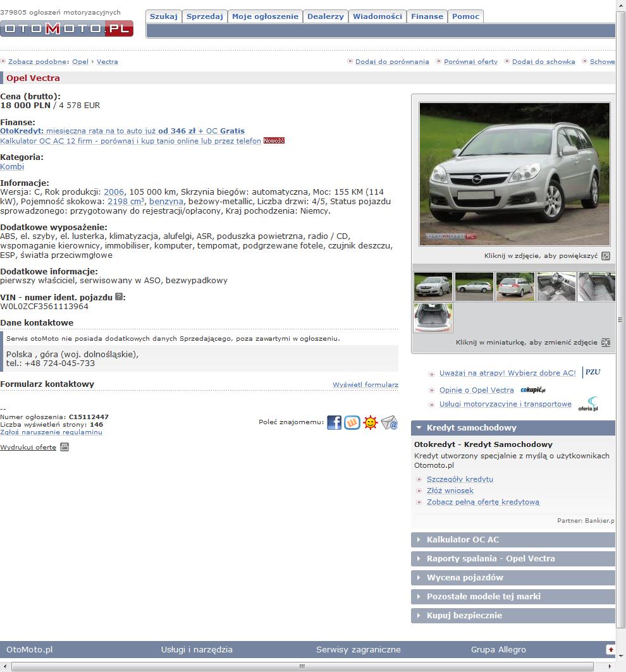Open the Dealerzy tab

326,16
